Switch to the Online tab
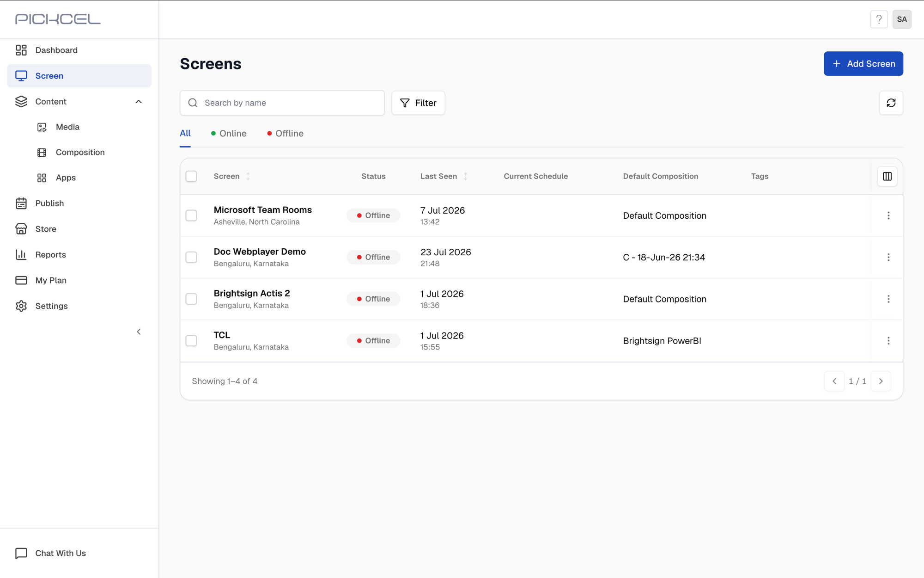The image size is (924, 578). (x=229, y=134)
